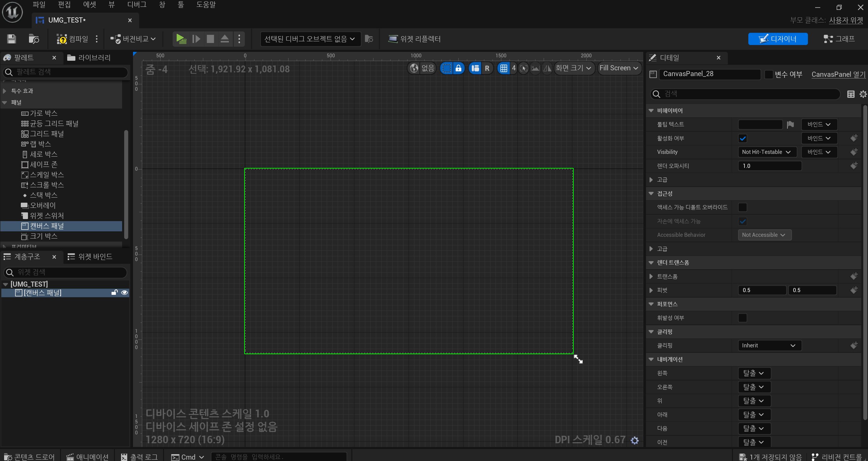This screenshot has height=461, width=868.
Task: Click the 렌더 오파시티 (Render Opacity) value field
Action: [769, 166]
